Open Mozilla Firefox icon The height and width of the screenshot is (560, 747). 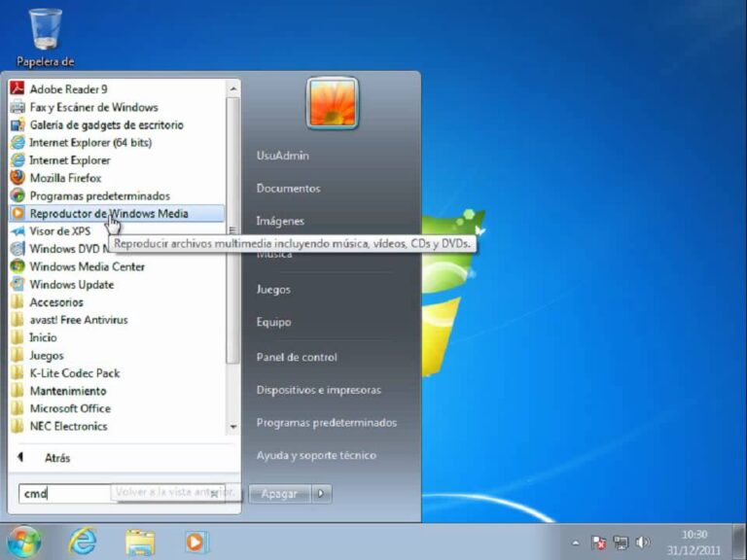click(x=18, y=178)
